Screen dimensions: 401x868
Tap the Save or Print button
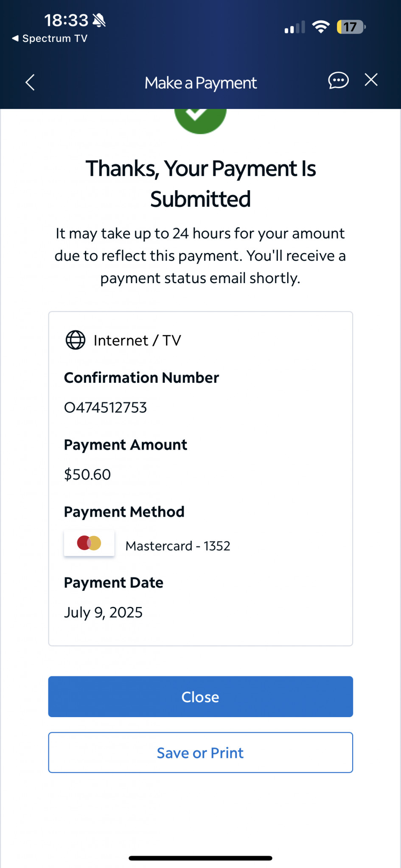pyautogui.click(x=200, y=753)
